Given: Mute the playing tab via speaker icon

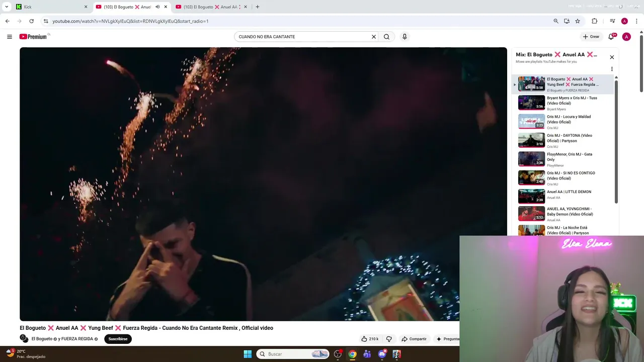Looking at the screenshot, I should tap(157, 7).
